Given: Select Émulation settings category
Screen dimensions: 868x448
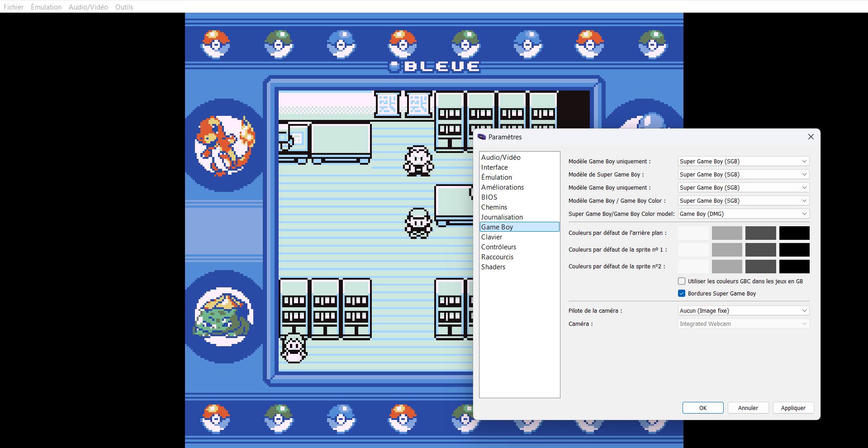Looking at the screenshot, I should tap(519, 177).
